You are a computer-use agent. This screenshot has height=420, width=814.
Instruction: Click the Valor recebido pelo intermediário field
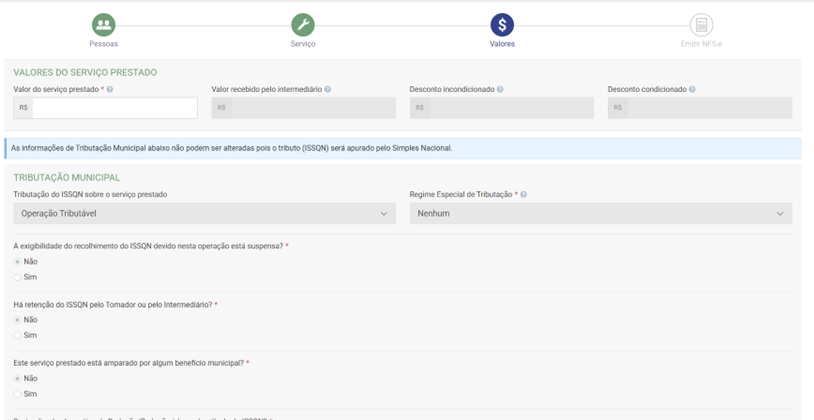[x=312, y=108]
